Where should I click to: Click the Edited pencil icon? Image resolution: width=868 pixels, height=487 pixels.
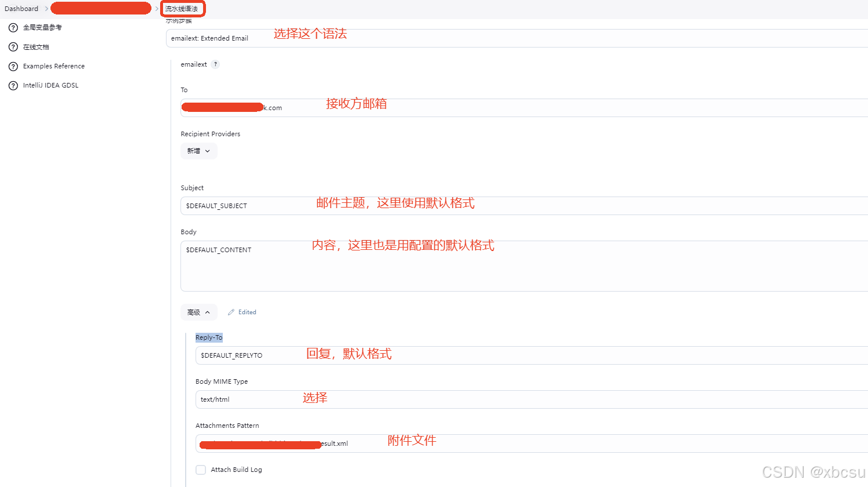pyautogui.click(x=231, y=312)
